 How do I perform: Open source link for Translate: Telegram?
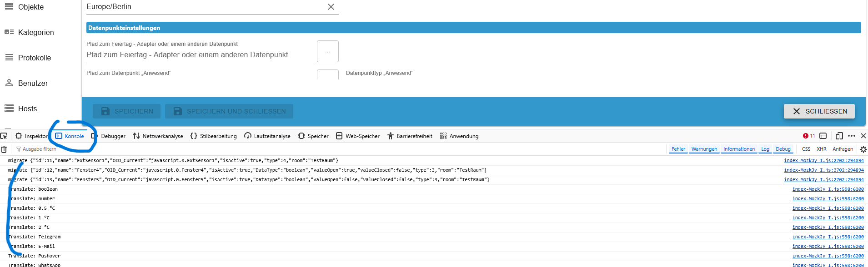coord(828,237)
